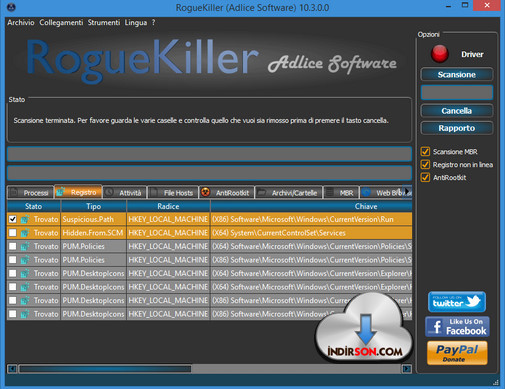Image resolution: width=505 pixels, height=389 pixels.
Task: Expand more tabs with right arrow
Action: point(407,192)
